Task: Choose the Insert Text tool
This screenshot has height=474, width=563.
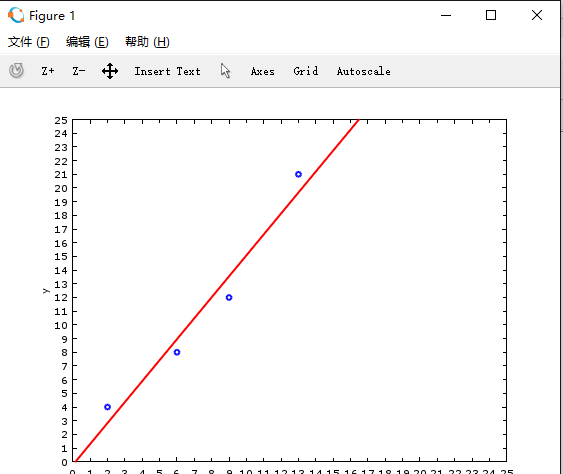Action: [167, 71]
